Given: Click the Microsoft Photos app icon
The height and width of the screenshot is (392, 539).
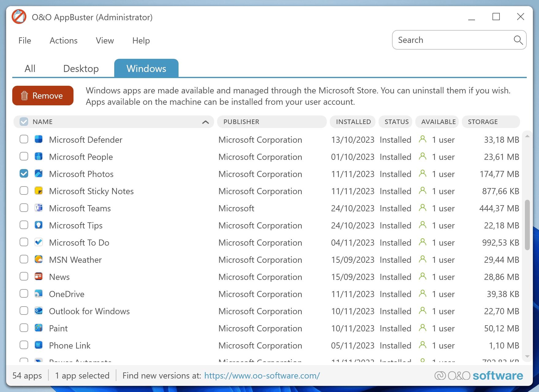Looking at the screenshot, I should (39, 174).
